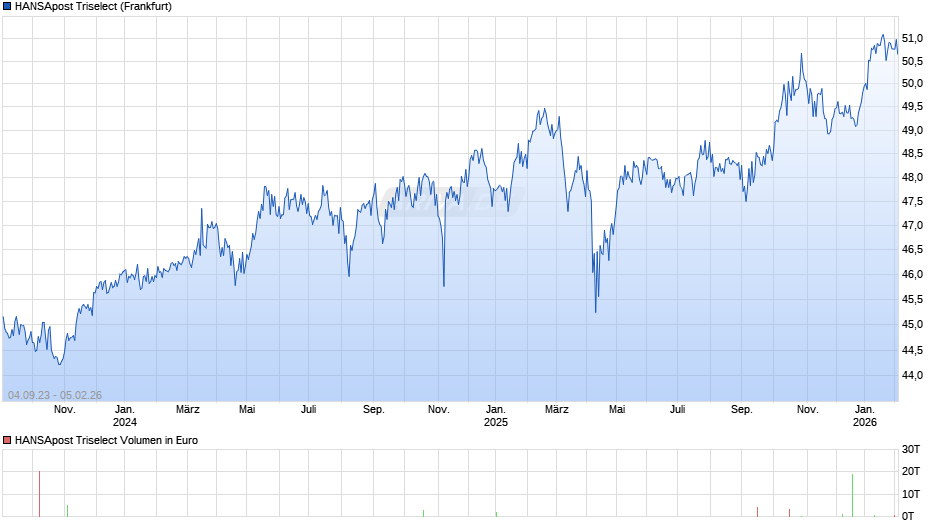Click the tall green volume bar near Dec. 2025
The image size is (940, 526).
point(852,495)
